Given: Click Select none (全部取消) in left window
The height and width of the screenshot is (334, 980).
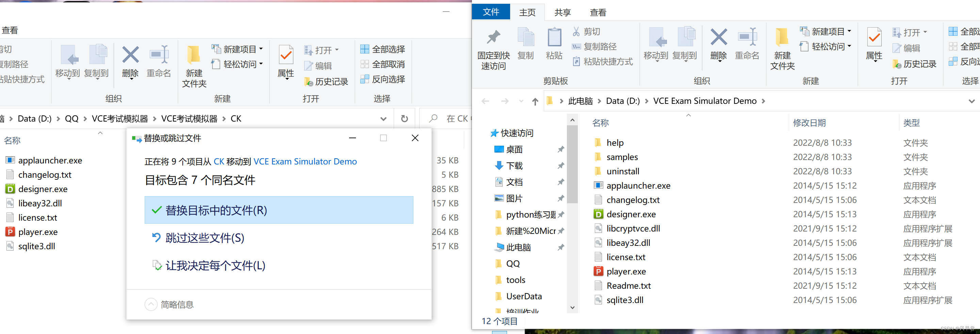Looking at the screenshot, I should (x=383, y=64).
